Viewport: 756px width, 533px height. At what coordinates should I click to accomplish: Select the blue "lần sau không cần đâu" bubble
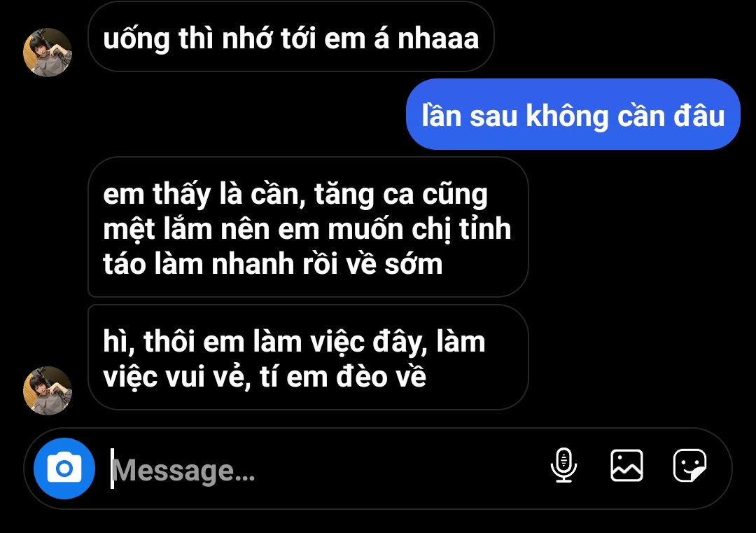click(573, 115)
